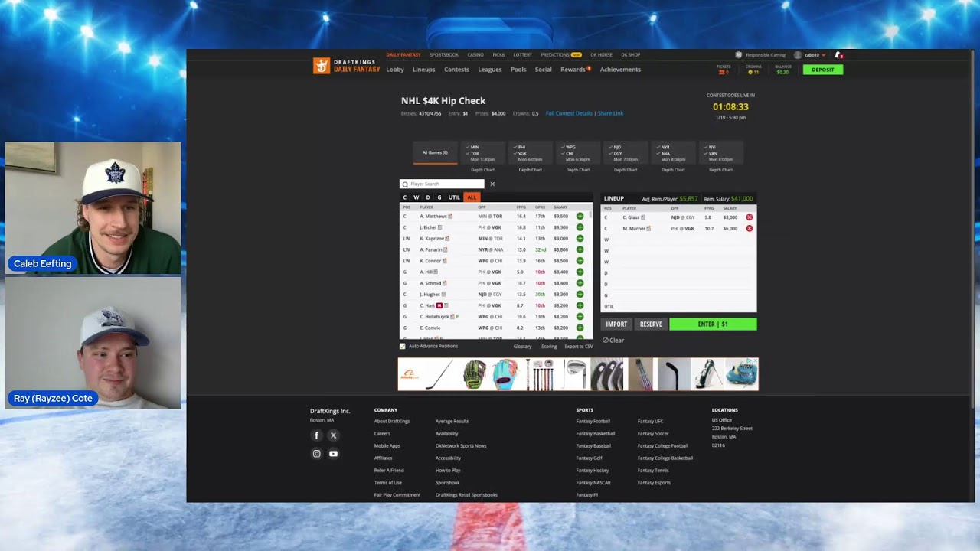
Task: Toggle the WPG vs CHI game filter
Action: coord(577,153)
